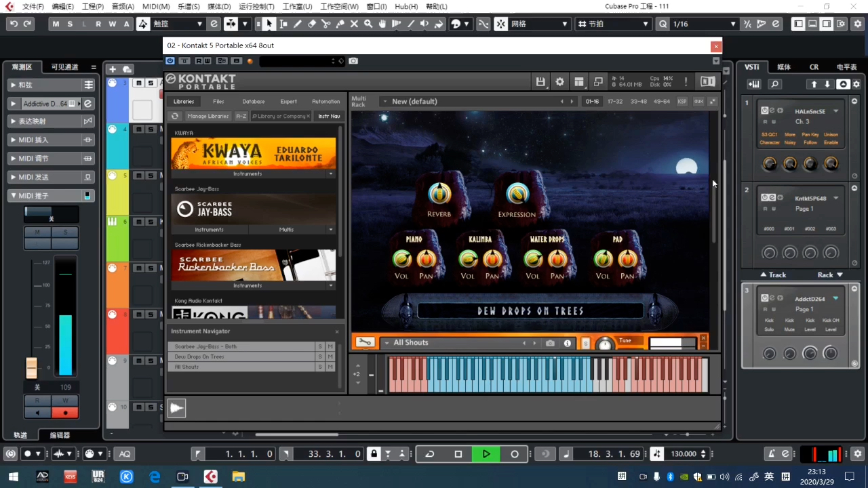Click Manage Libraries button

click(x=208, y=116)
